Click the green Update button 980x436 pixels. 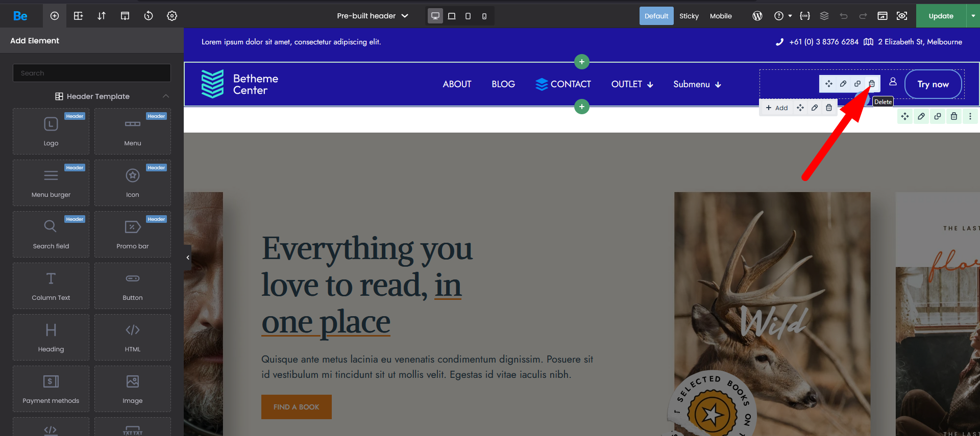pos(941,16)
